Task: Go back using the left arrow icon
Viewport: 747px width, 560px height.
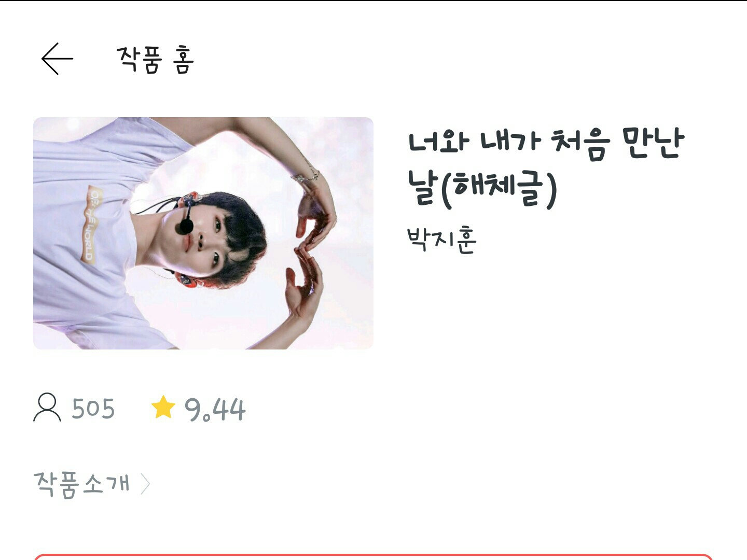Action: coord(57,59)
